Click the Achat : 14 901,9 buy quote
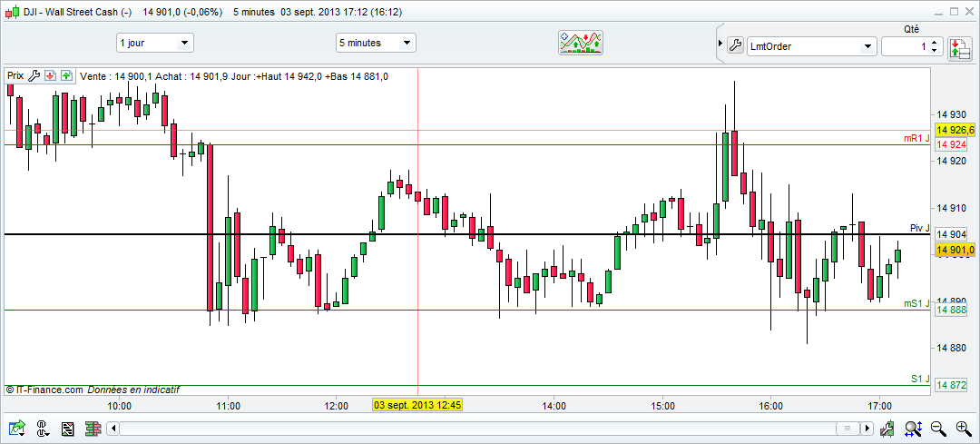The image size is (980, 444). 191,76
